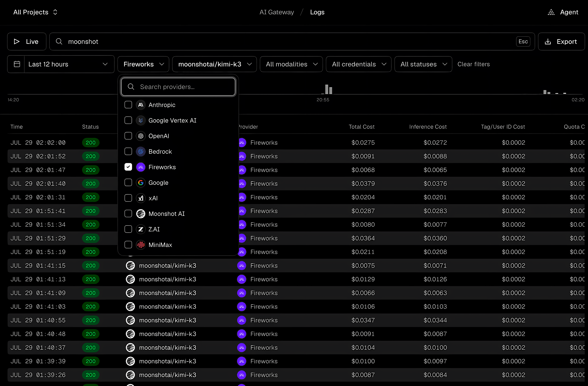Viewport: 588px width, 386px height.
Task: Click total cost $0.0379 cell
Action: 363,184
